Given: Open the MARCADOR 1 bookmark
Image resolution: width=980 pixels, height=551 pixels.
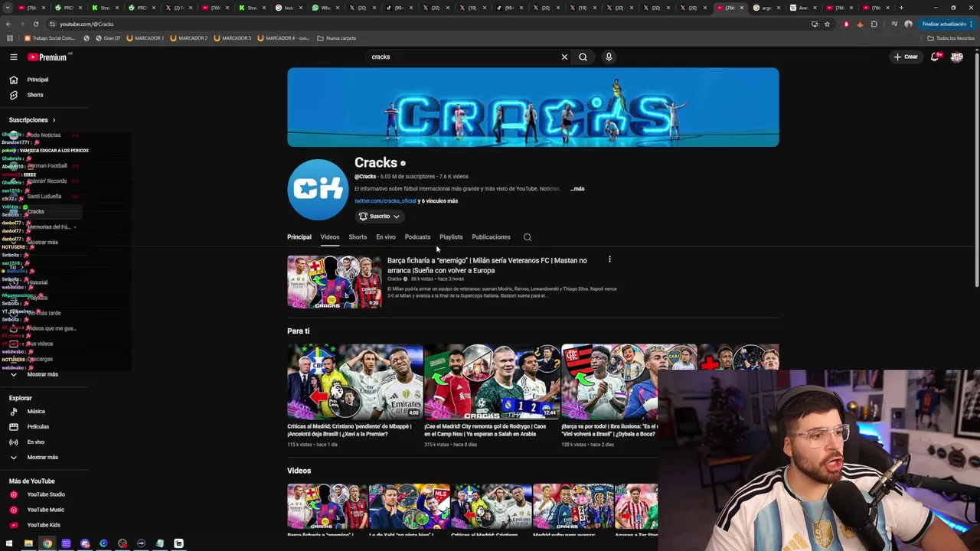Looking at the screenshot, I should coord(145,38).
